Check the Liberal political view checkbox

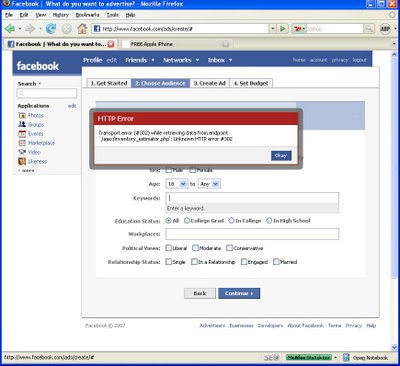169,248
